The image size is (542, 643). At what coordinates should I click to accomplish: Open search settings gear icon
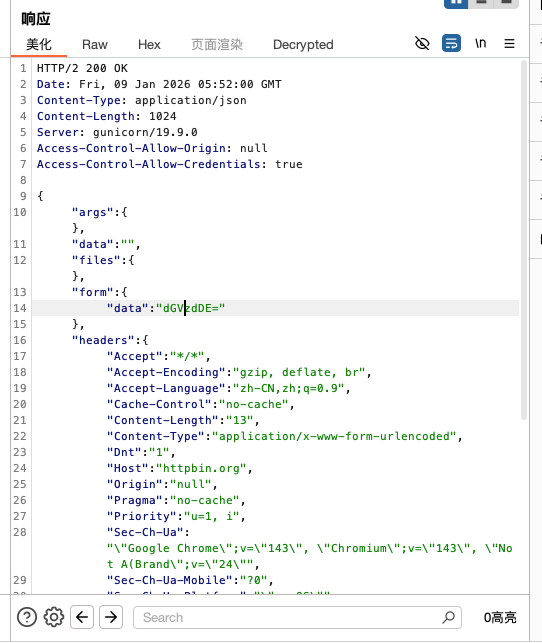point(54,617)
